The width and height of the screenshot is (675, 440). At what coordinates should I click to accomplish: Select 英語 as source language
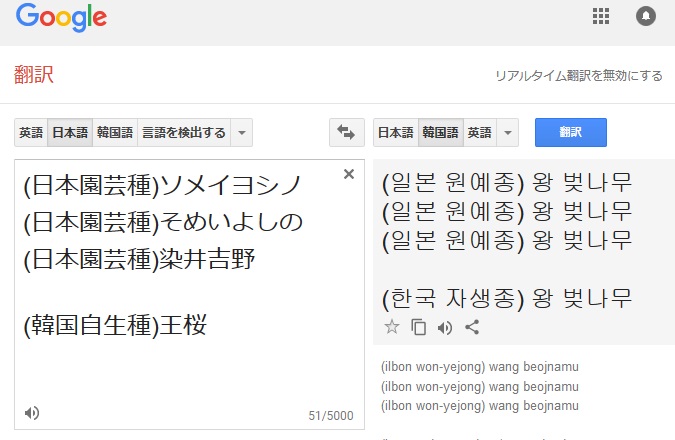[31, 132]
